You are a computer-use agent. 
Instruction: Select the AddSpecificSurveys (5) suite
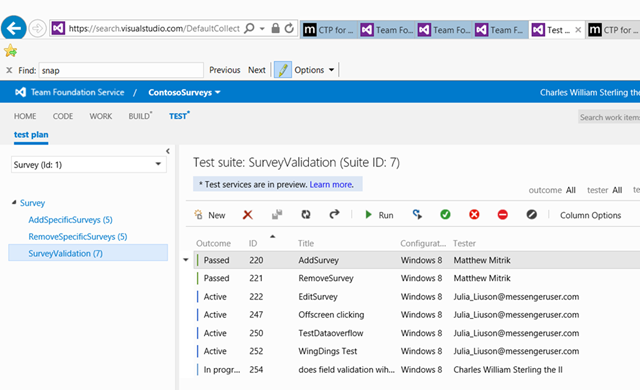[x=70, y=219]
